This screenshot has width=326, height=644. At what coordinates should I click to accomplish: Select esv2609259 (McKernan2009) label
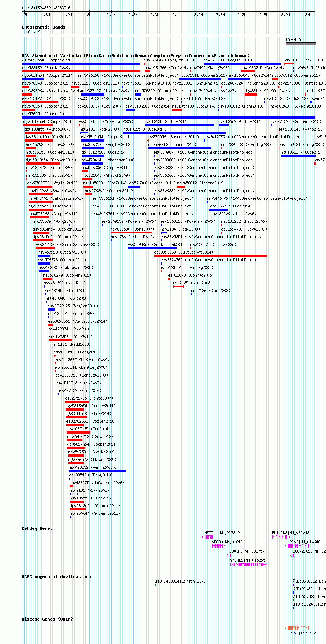tap(129, 221)
